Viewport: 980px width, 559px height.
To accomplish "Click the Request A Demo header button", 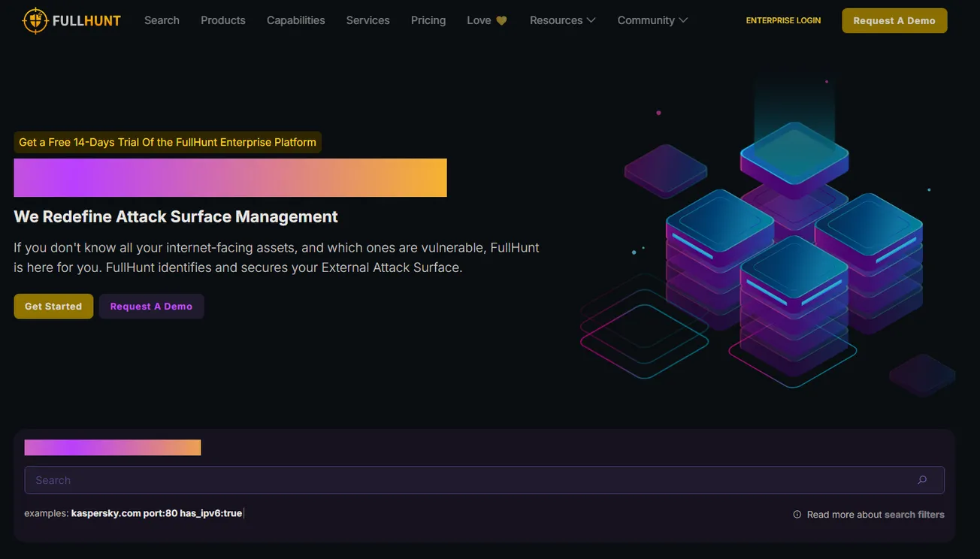I will (894, 20).
